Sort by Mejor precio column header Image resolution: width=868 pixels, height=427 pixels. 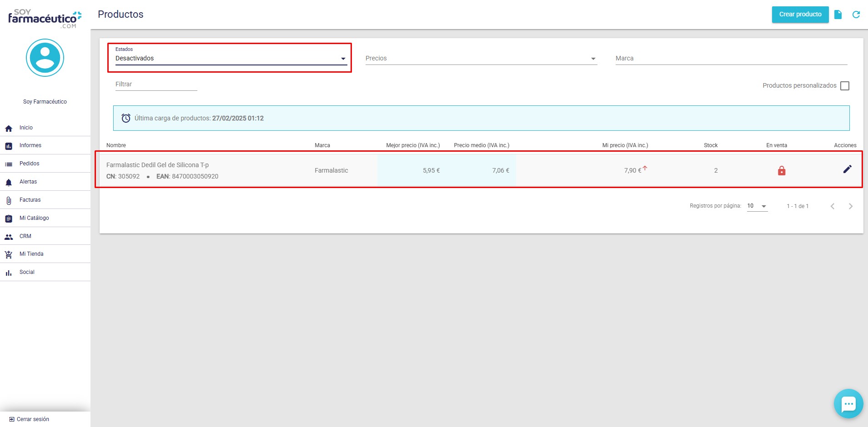[413, 145]
